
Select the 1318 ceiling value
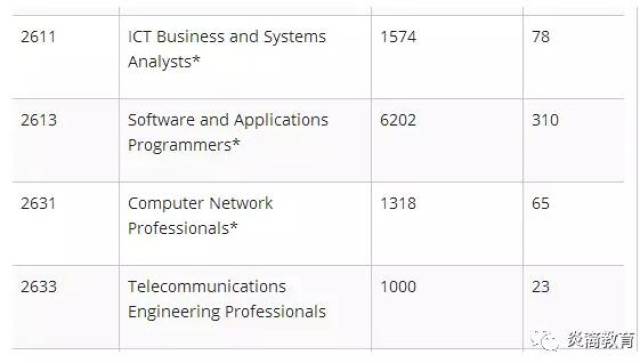click(398, 203)
